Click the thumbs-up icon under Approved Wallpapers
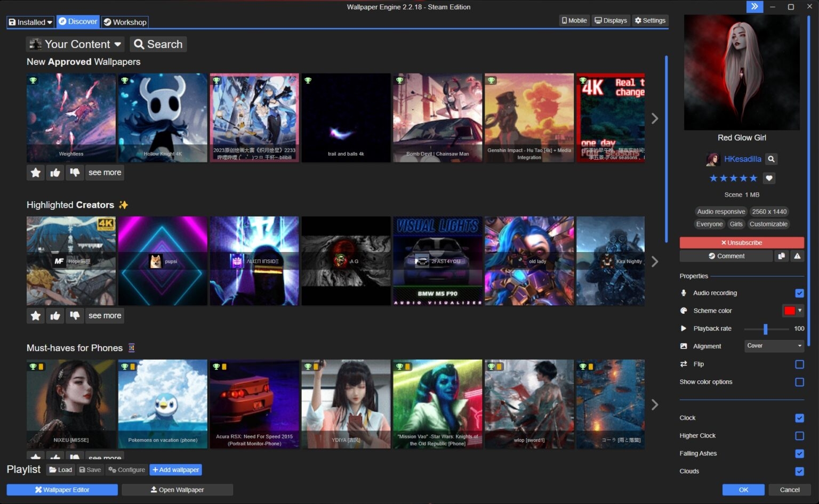Image resolution: width=819 pixels, height=504 pixels. 55,172
